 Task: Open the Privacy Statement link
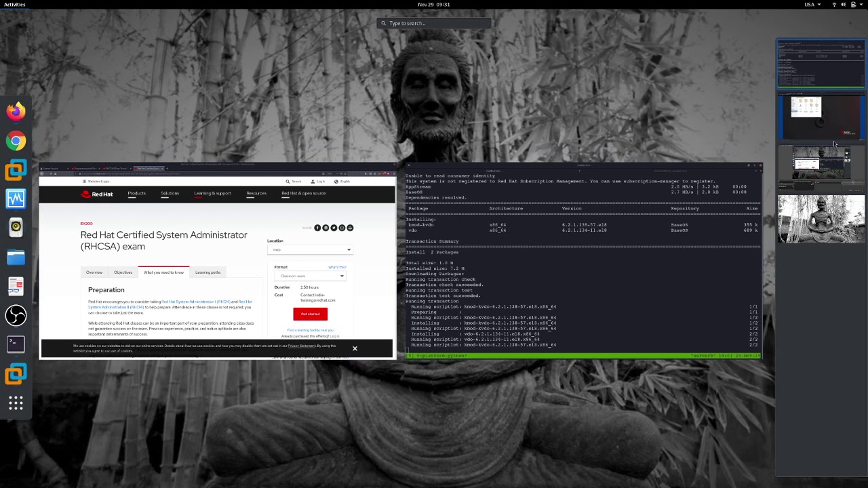click(x=302, y=346)
